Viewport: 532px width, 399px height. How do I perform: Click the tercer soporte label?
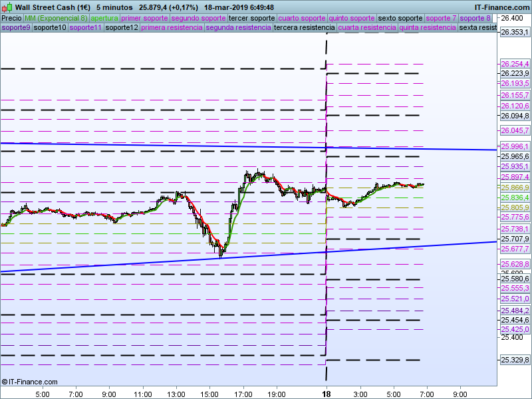[x=252, y=18]
